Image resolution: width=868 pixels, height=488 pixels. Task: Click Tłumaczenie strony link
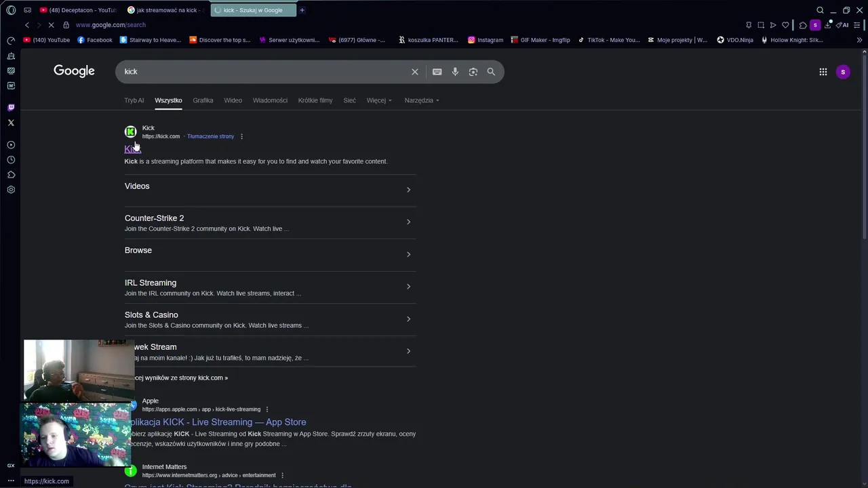(210, 136)
